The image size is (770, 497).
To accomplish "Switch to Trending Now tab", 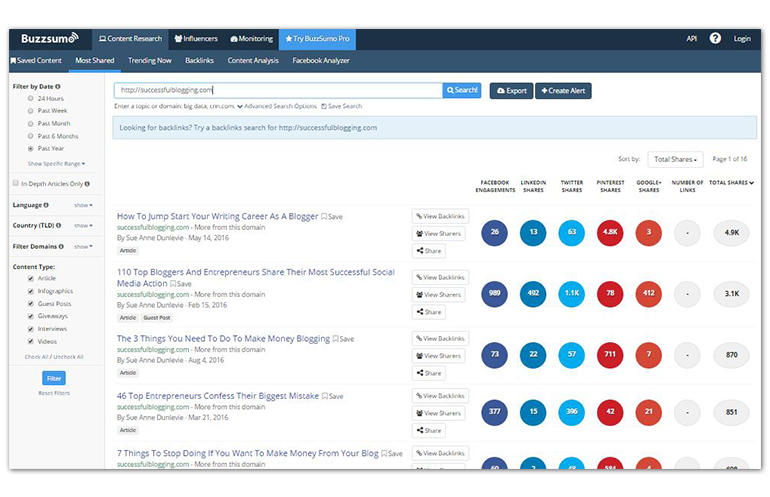I will coord(150,61).
